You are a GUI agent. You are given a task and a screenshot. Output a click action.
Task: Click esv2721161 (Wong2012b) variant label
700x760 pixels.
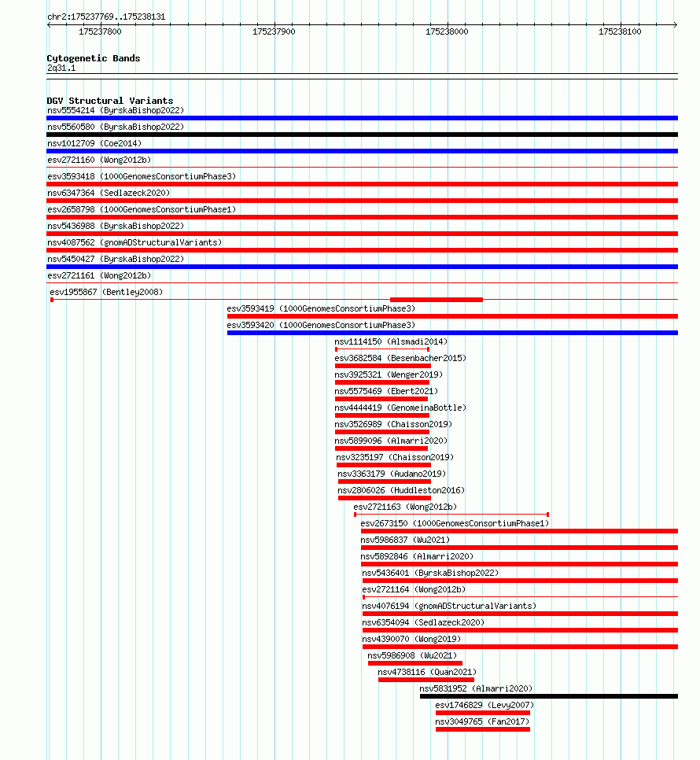(99, 275)
